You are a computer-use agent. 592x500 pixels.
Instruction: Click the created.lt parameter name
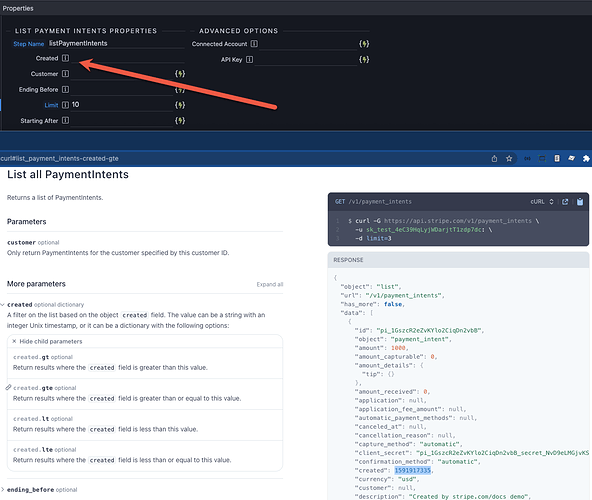pyautogui.click(x=31, y=419)
